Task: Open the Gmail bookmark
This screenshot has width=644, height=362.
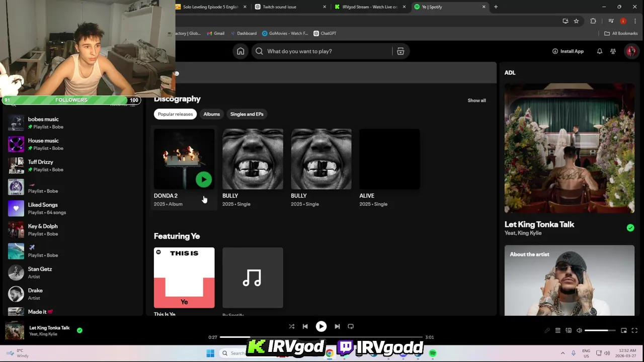Action: coord(215,33)
